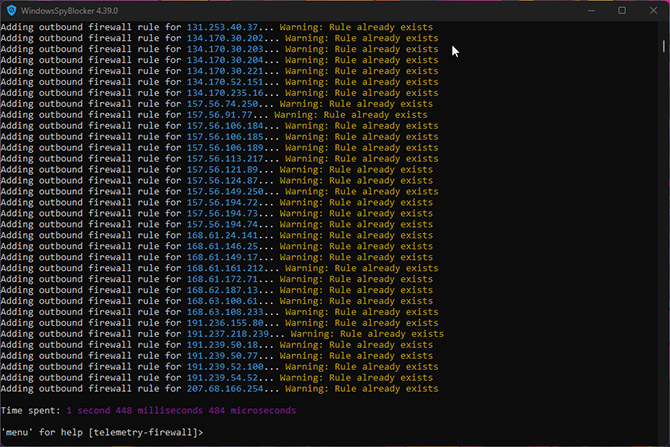The height and width of the screenshot is (447, 670).
Task: Click IP address 191.236.155.80
Action: pos(226,323)
